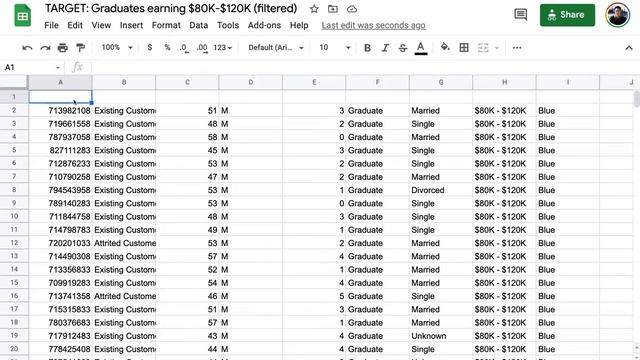The image size is (640, 360).
Task: Undo the last action
Action: tap(27, 48)
